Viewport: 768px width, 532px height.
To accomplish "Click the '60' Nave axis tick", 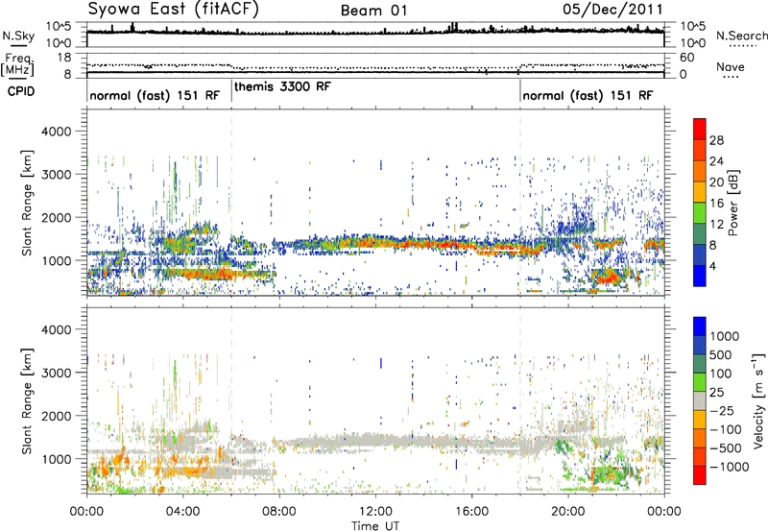I will click(x=686, y=58).
